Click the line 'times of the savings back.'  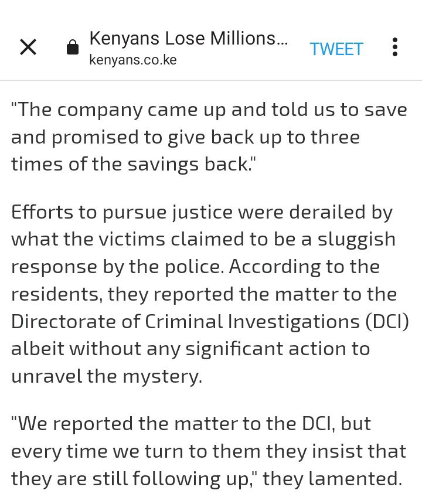pos(133,164)
